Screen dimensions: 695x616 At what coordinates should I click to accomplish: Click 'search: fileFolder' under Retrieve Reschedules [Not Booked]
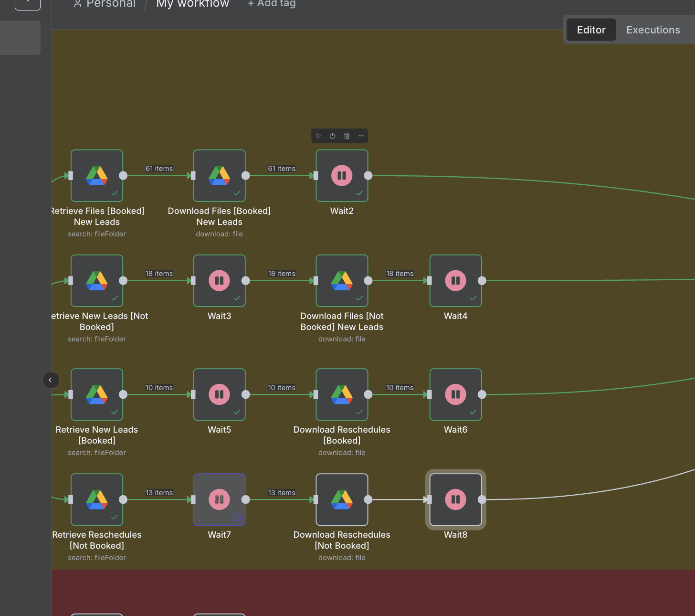(97, 558)
